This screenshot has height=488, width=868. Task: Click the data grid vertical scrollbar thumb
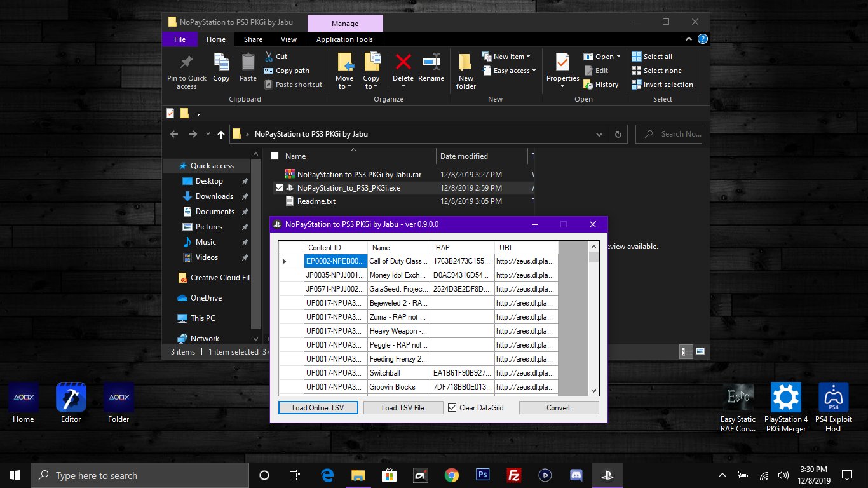(x=593, y=257)
